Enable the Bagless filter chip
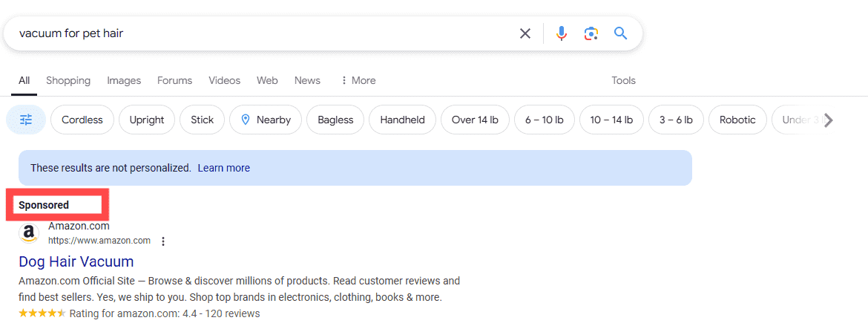The width and height of the screenshot is (868, 332). pyautogui.click(x=335, y=120)
